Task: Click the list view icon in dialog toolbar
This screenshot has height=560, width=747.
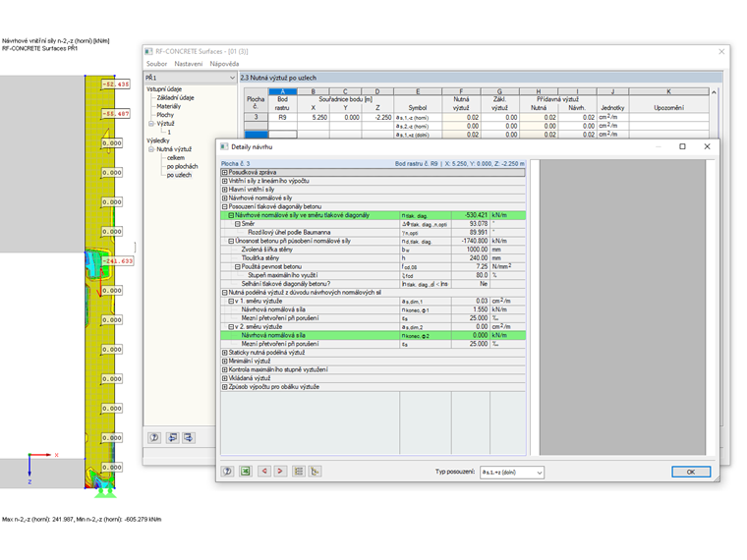Action: click(299, 472)
